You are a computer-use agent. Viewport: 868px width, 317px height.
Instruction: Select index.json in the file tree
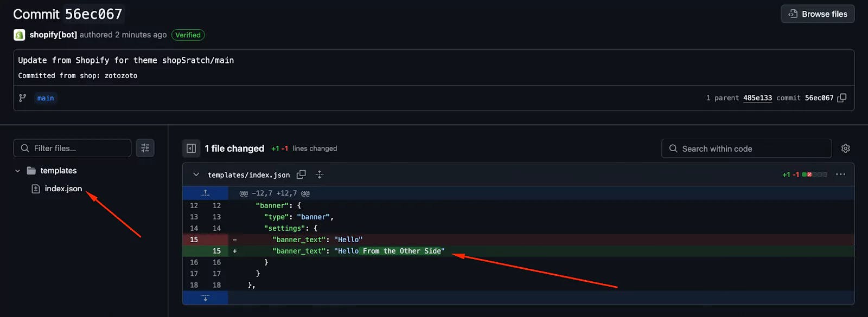tap(63, 189)
